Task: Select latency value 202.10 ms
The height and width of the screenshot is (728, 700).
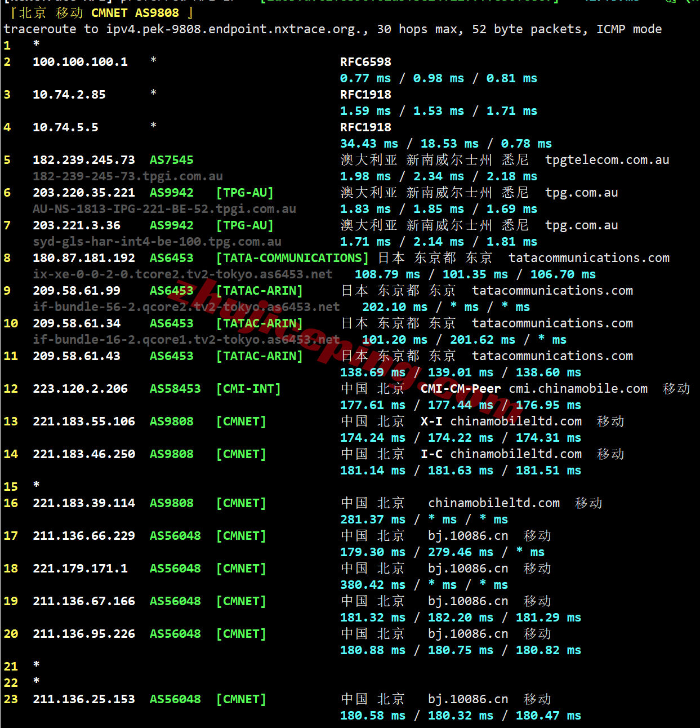Action: click(395, 307)
